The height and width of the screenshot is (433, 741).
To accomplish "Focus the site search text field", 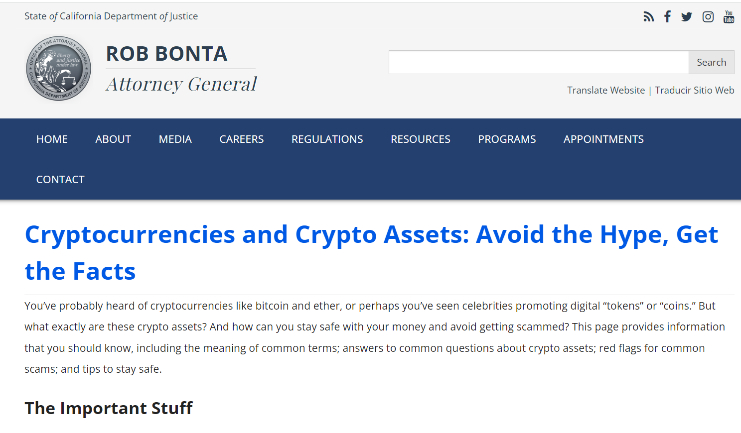I will coord(538,62).
